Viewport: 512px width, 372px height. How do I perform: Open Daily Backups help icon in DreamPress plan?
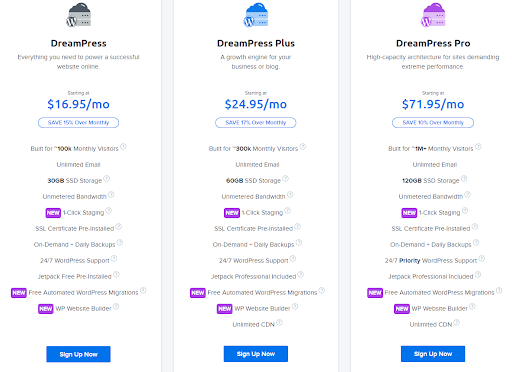click(120, 243)
